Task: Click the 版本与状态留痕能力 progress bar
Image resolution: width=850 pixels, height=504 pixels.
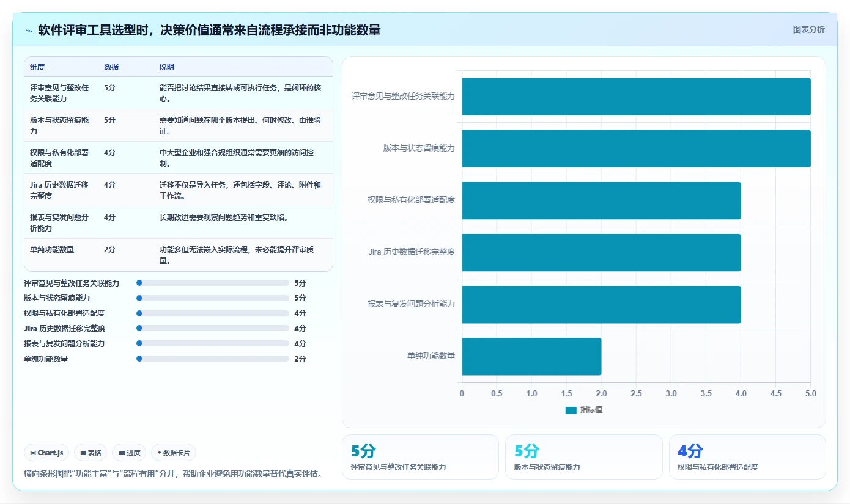Action: pyautogui.click(x=213, y=298)
